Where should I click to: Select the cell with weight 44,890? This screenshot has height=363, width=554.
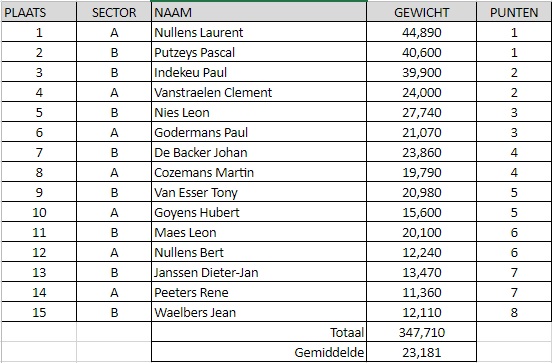422,32
